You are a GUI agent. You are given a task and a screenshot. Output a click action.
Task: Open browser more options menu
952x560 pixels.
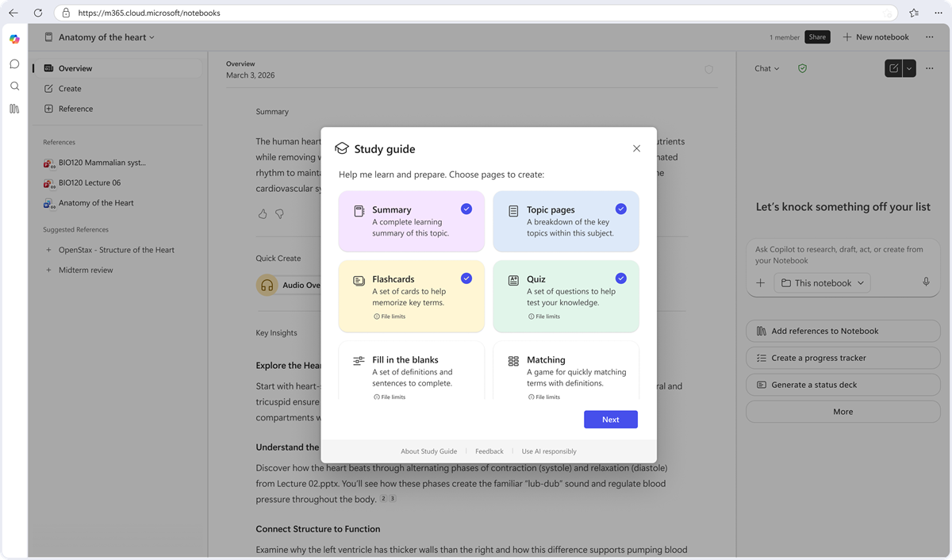pyautogui.click(x=937, y=13)
